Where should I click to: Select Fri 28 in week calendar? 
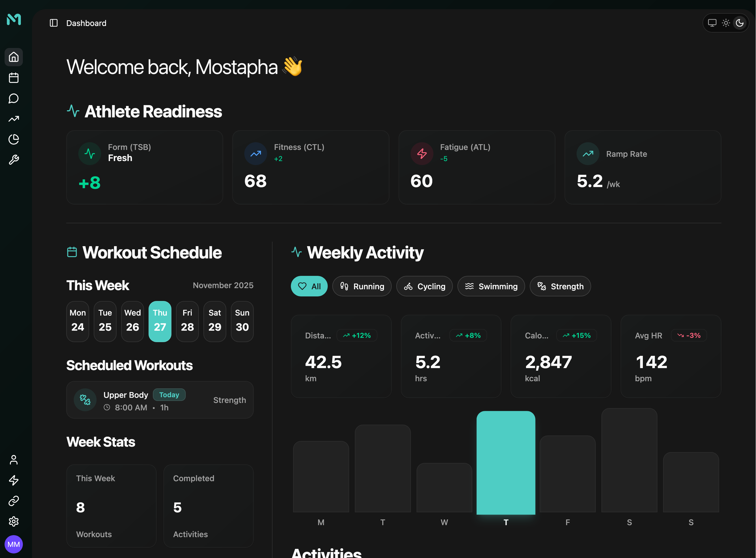coord(187,321)
